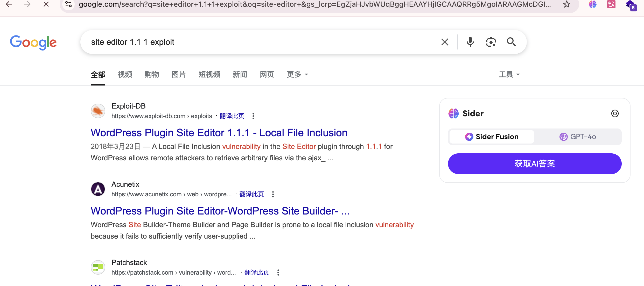Screen dimensions: 644x286
Task: Open WordPress Plugin Site Editor 1.1.1 link
Action: click(219, 133)
